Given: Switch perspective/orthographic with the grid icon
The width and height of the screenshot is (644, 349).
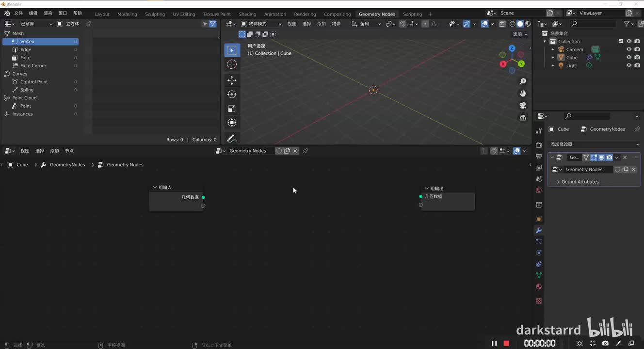Looking at the screenshot, I should (x=523, y=117).
